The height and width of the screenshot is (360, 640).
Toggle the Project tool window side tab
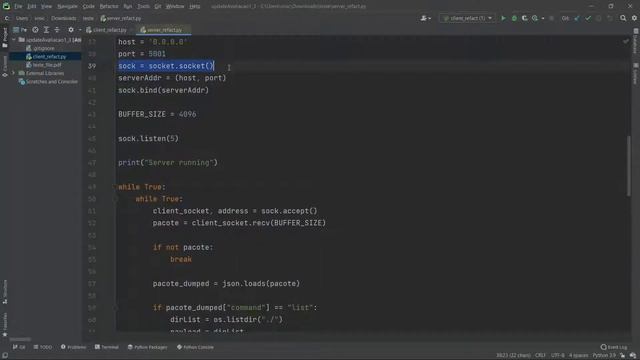5,38
